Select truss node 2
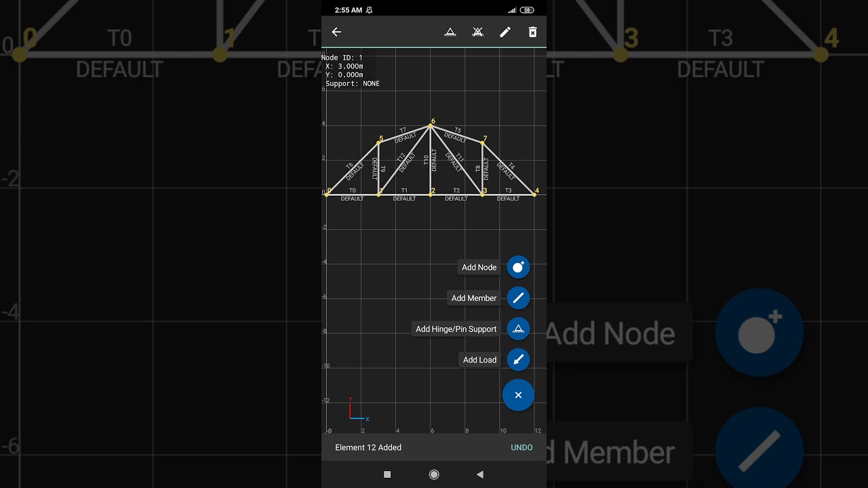Image resolution: width=868 pixels, height=488 pixels. pyautogui.click(x=431, y=195)
